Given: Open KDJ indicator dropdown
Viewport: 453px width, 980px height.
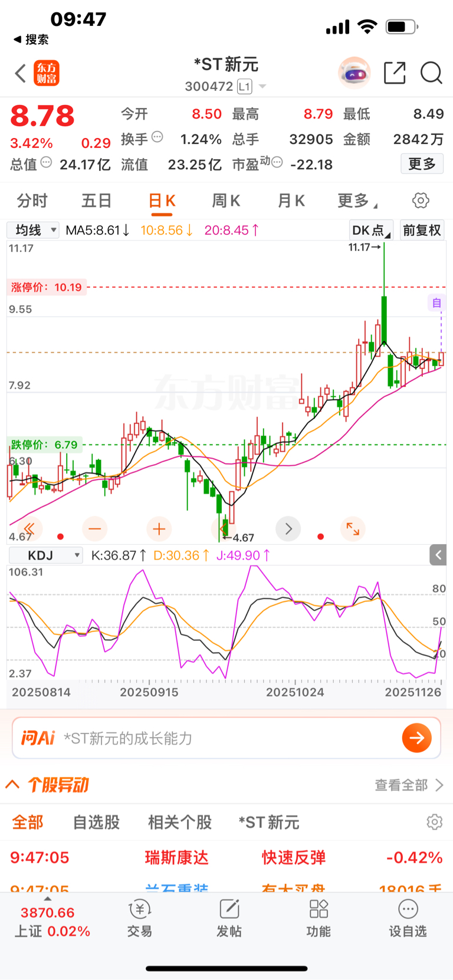Looking at the screenshot, I should click(x=45, y=555).
